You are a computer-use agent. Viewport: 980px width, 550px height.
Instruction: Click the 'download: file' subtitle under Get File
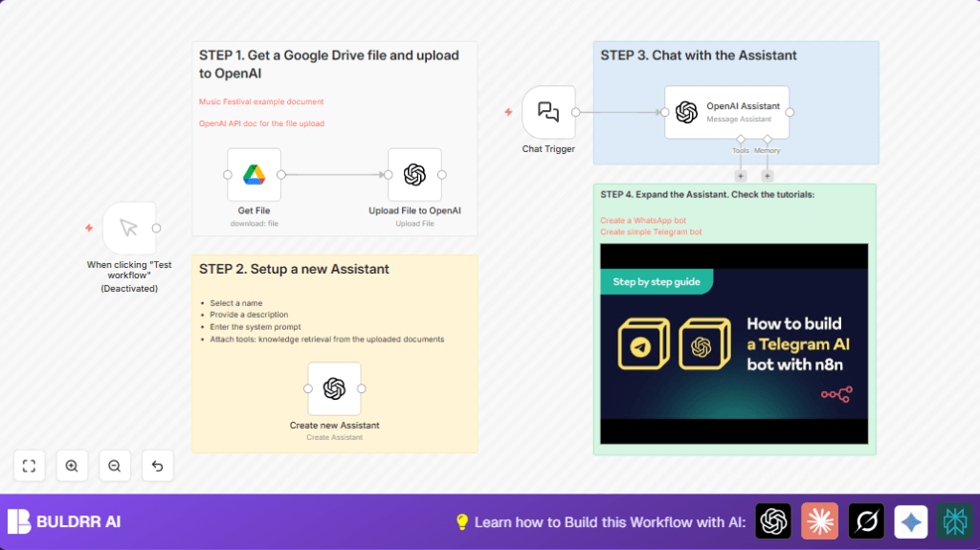(254, 224)
